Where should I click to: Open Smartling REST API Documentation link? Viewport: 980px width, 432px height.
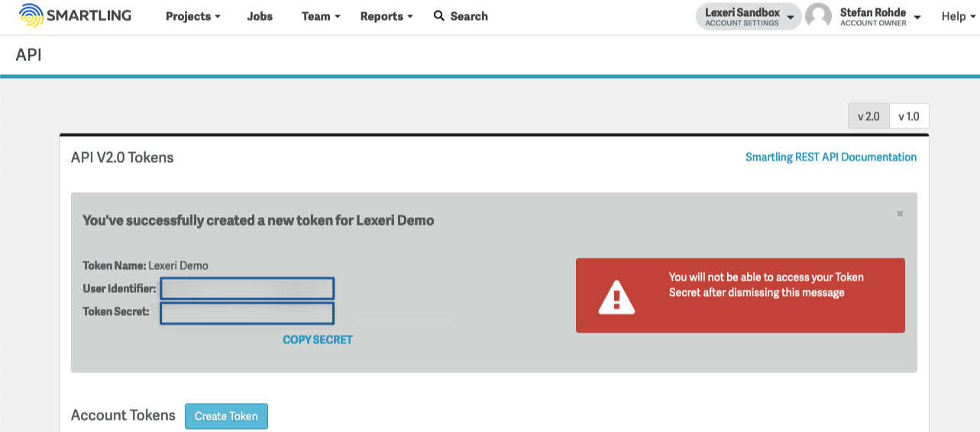(831, 157)
